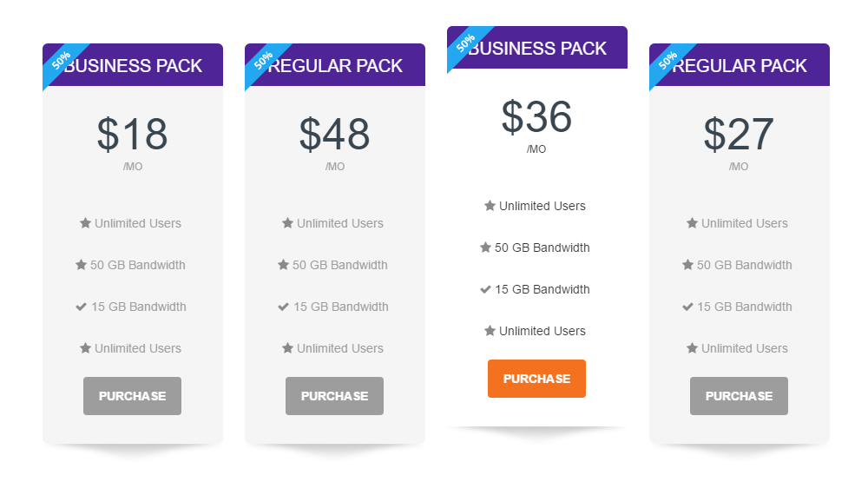
Task: Click checkmark icon beside 15 GB Bandwidth in $18 plan
Action: 81,307
